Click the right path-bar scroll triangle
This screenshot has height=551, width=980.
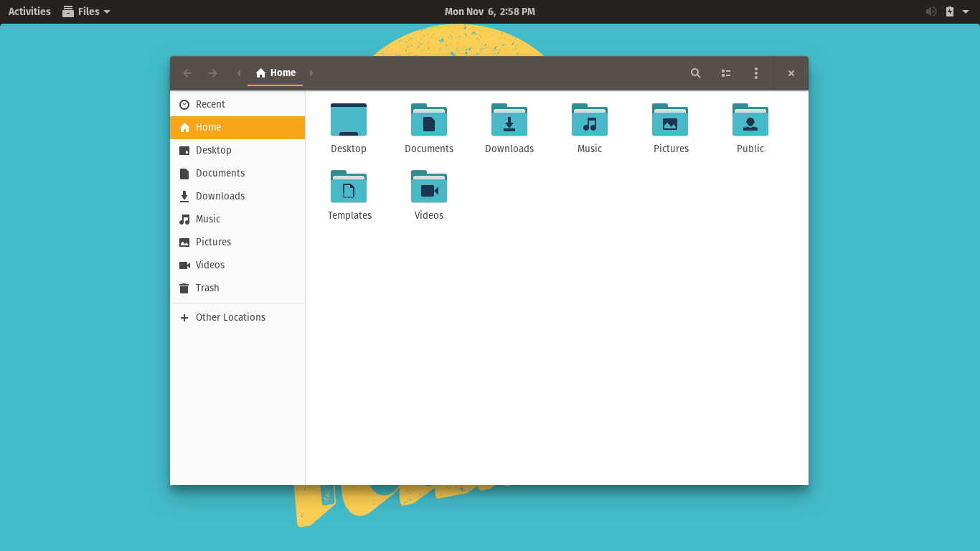click(x=311, y=73)
